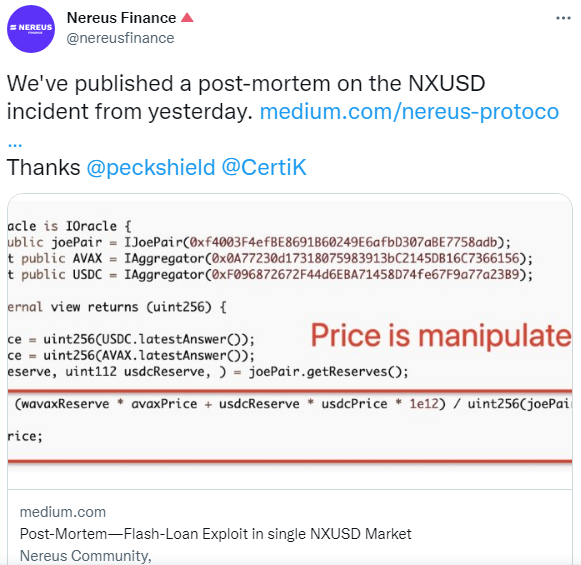581x565 pixels.
Task: Open the @CertiK mention
Action: point(264,167)
